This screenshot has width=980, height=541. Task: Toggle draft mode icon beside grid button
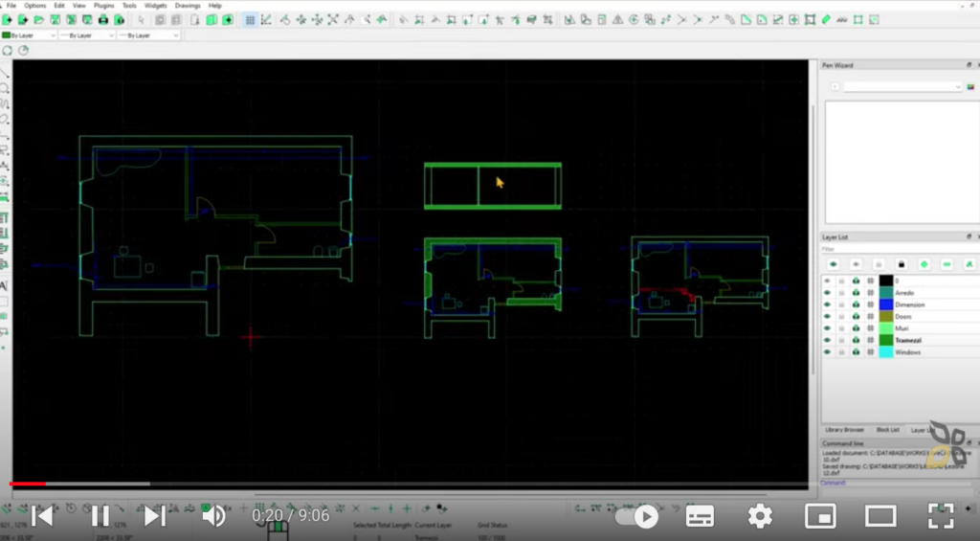coord(266,20)
